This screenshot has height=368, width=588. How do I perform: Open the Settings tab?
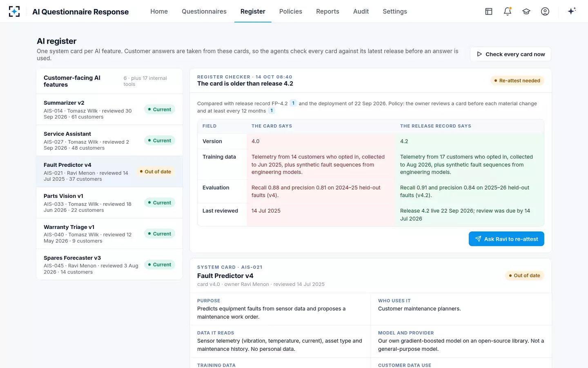tap(395, 11)
